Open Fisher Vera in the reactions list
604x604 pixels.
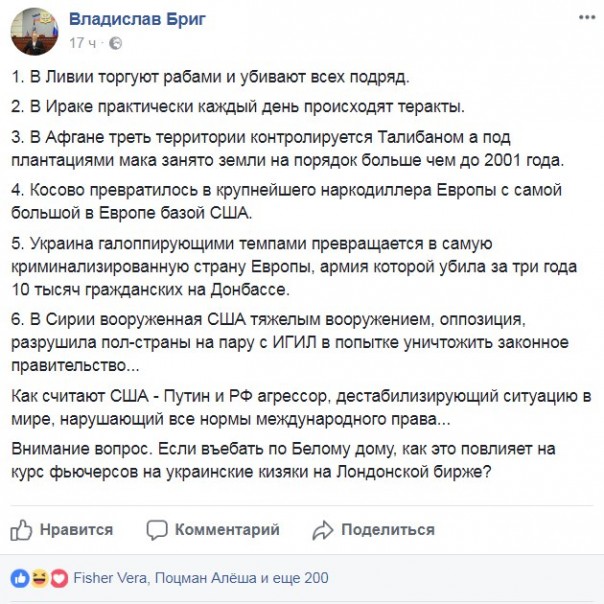pyautogui.click(x=110, y=578)
